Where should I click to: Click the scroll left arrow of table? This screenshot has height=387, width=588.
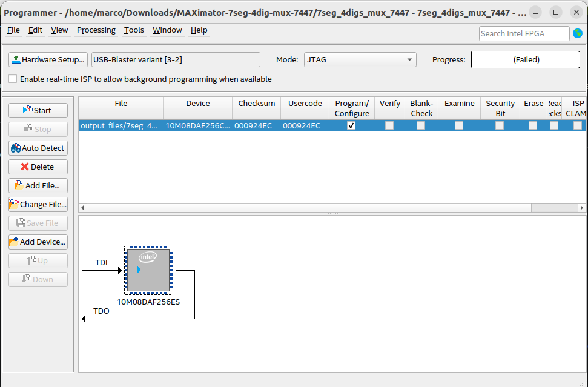point(82,207)
